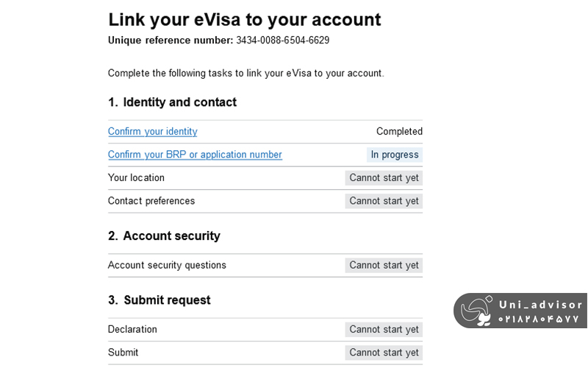The height and width of the screenshot is (368, 588).
Task: Select the Declaration task label
Action: point(132,330)
